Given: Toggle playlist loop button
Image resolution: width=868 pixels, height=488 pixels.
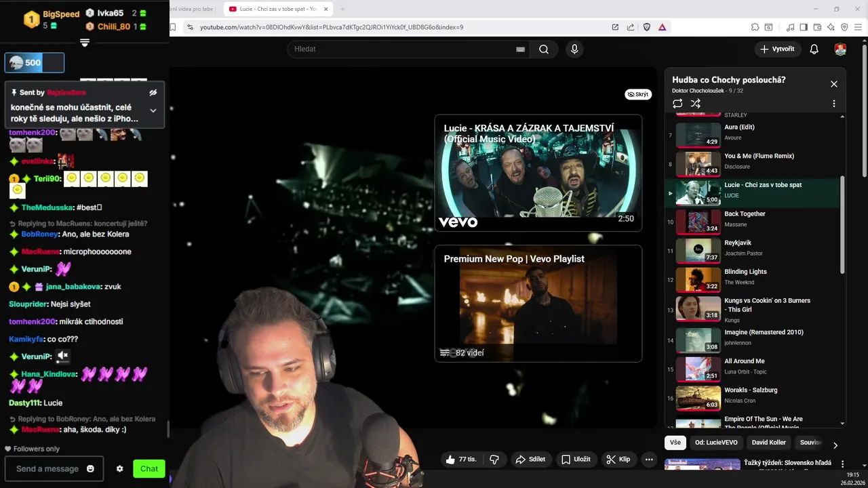Looking at the screenshot, I should pos(677,104).
